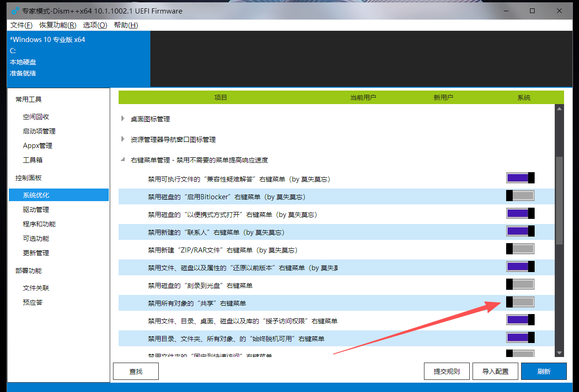This screenshot has height=392, width=579.
Task: Click the 导入配置 button
Action: (x=495, y=371)
